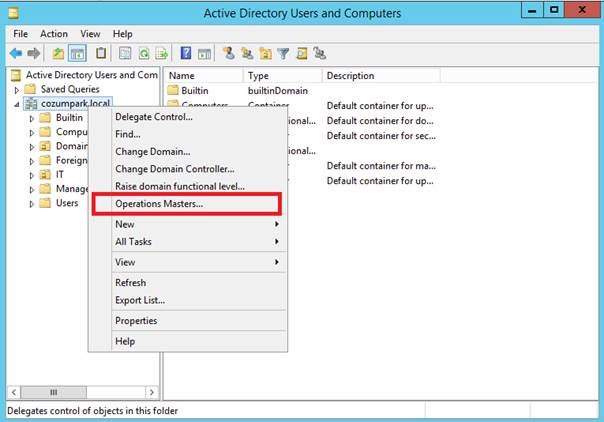Select the Users folder in the tree
Screen dimensions: 604x422
(67, 203)
